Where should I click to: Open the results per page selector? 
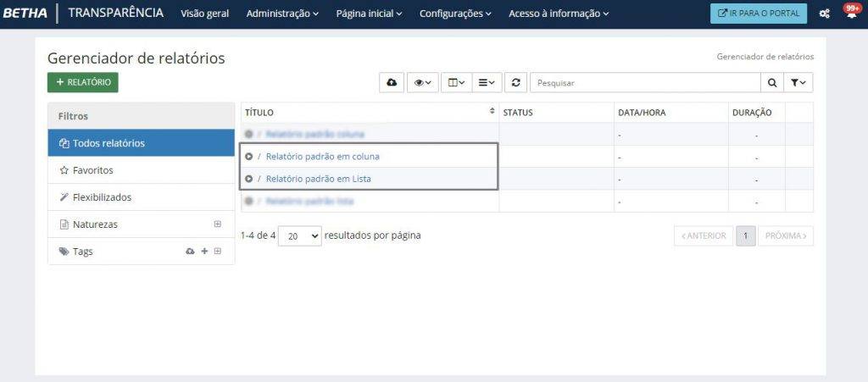click(x=300, y=236)
